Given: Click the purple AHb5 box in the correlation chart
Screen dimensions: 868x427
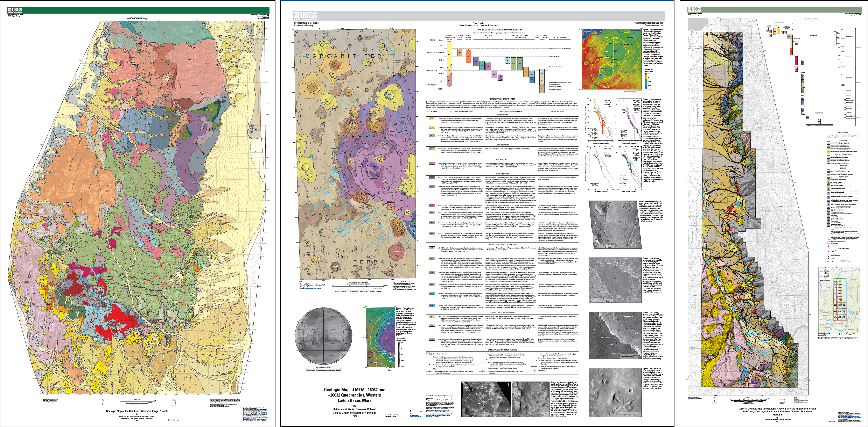Looking at the screenshot, I should (476, 62).
